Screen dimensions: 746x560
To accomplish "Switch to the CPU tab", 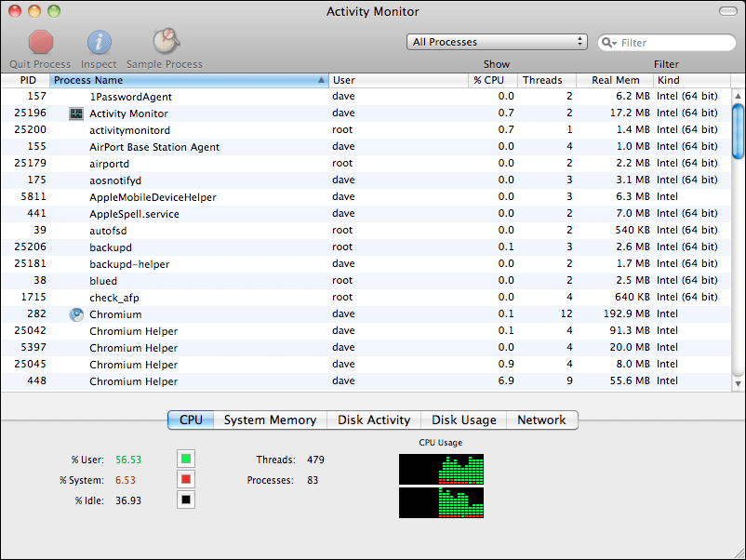I will click(191, 420).
